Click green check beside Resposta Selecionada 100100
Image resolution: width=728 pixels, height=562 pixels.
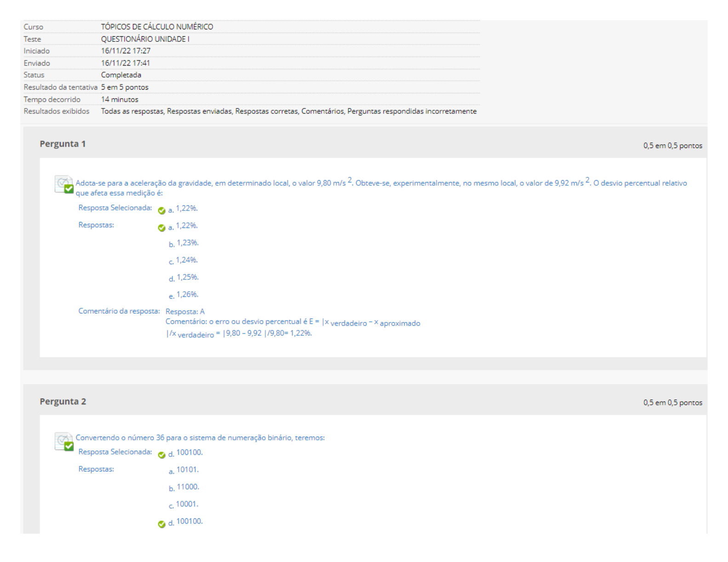pos(161,455)
